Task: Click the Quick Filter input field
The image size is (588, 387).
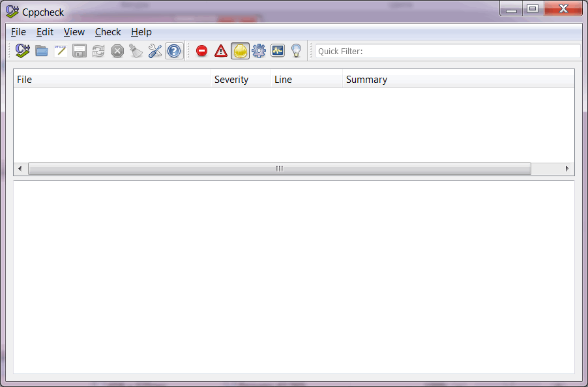Action: click(448, 51)
